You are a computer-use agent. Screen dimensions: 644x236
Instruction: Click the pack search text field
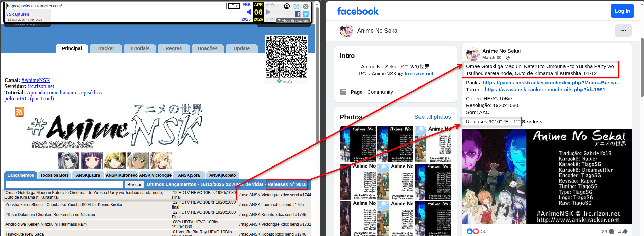point(65,184)
